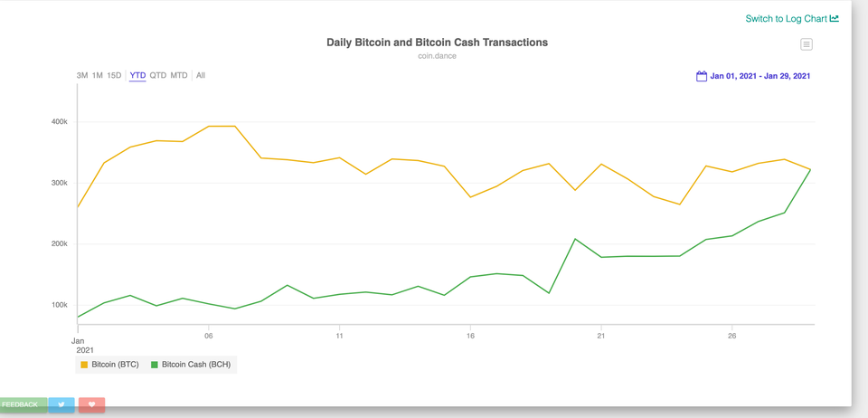
Task: Switch to the 15D range
Action: pyautogui.click(x=114, y=75)
